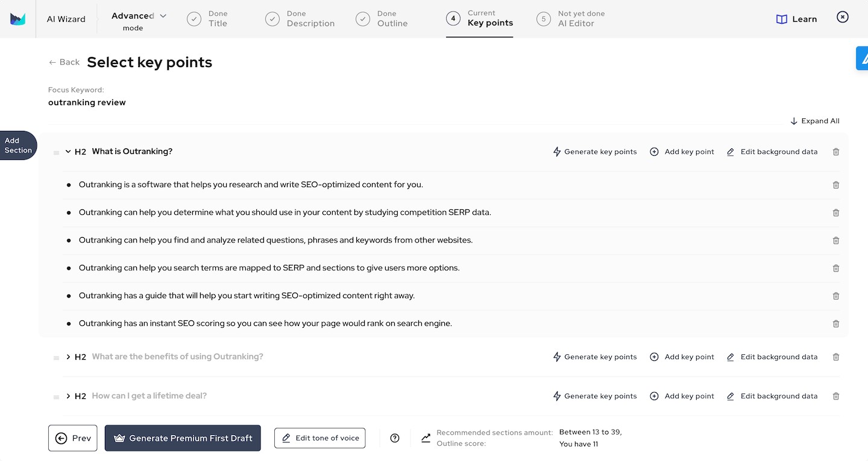Add key point to 'What are the benefits' section
Viewport: 868px width, 461px height.
point(682,357)
